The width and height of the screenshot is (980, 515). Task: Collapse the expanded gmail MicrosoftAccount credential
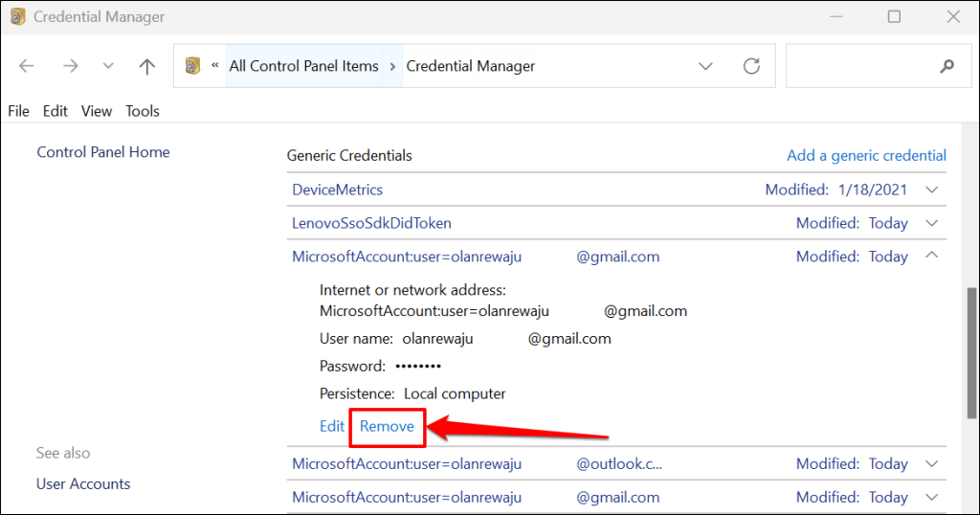pos(932,257)
